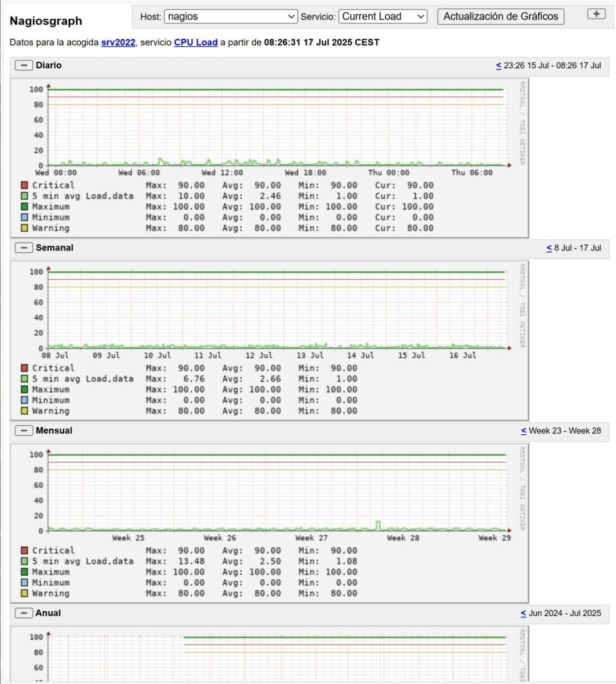
Task: Click the red Critical swatch in Diario legend
Action: pos(25,186)
